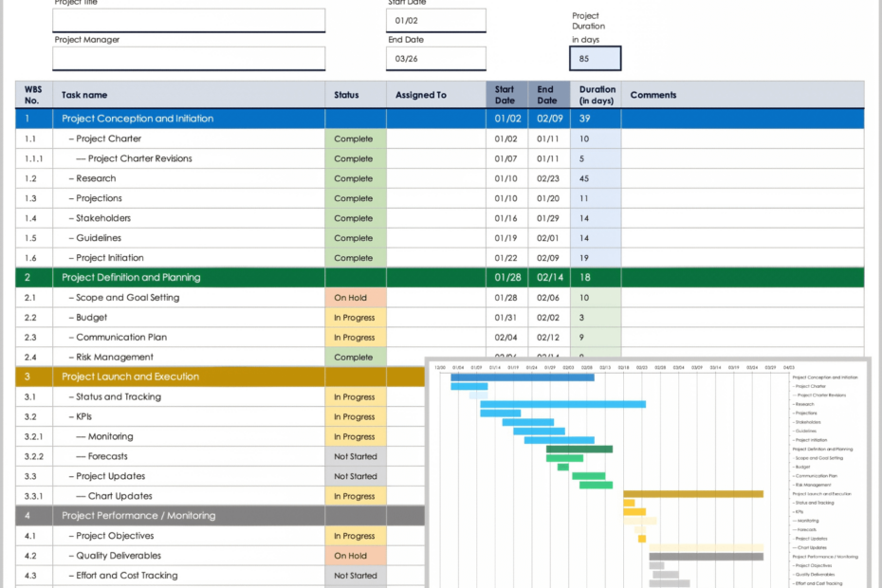Image resolution: width=882 pixels, height=588 pixels.
Task: Click the dark gray Performance / Monitoring Gantt bar
Action: [706, 557]
